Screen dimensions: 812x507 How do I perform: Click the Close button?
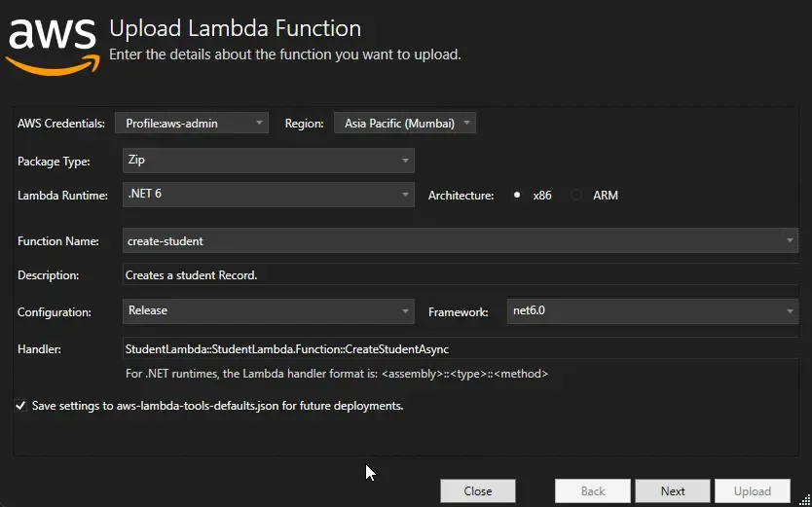[478, 491]
